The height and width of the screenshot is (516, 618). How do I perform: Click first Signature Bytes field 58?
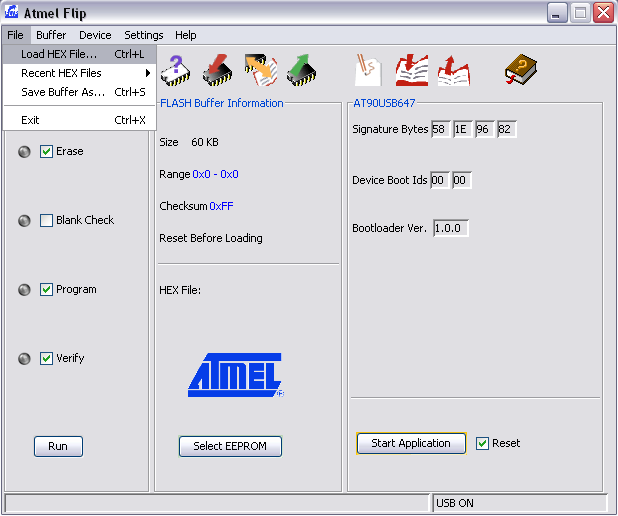click(441, 129)
